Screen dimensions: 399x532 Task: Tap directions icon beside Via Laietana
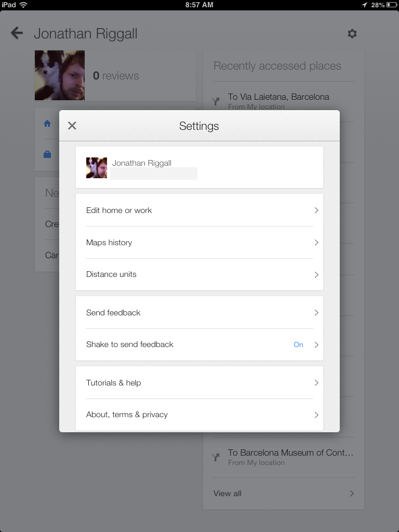pyautogui.click(x=216, y=101)
